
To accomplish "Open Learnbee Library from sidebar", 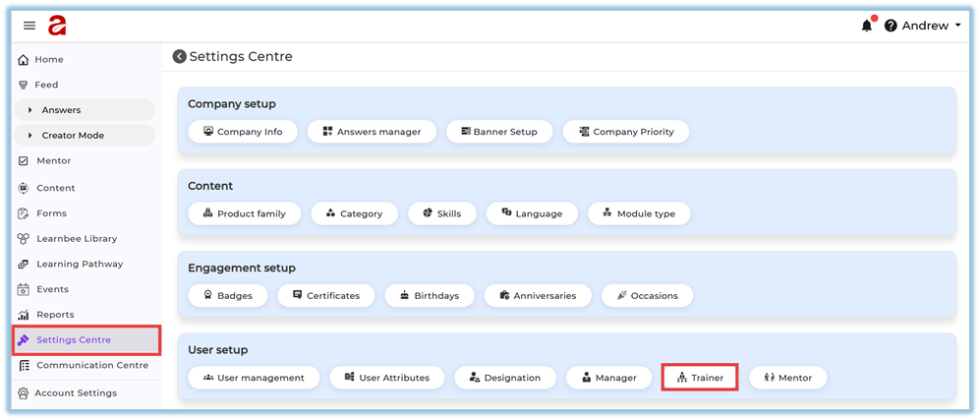I will tap(76, 238).
